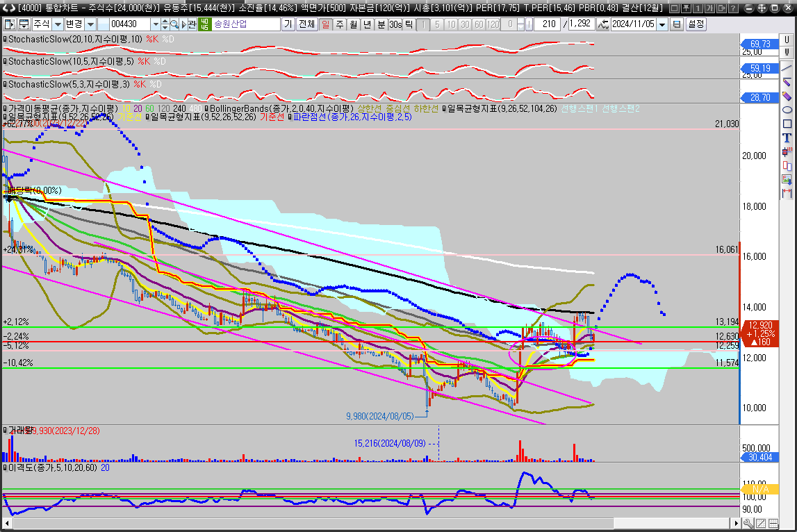Screen dimensions: 797x532
Task: Switch to 30-second (30s) chart period
Action: [x=395, y=24]
